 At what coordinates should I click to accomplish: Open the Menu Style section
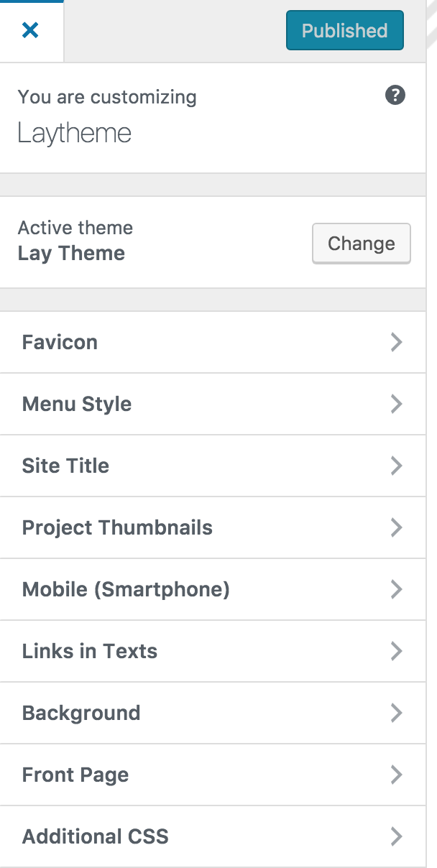pos(77,404)
